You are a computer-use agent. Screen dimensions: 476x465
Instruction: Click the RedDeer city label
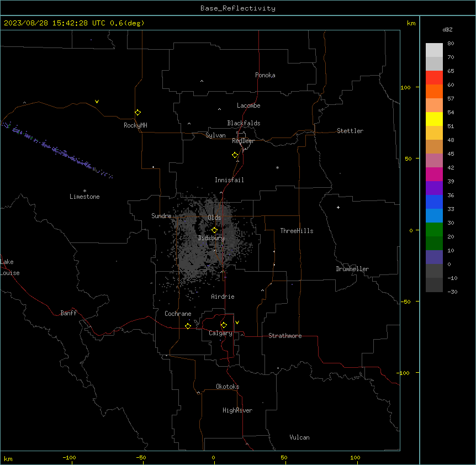click(243, 141)
